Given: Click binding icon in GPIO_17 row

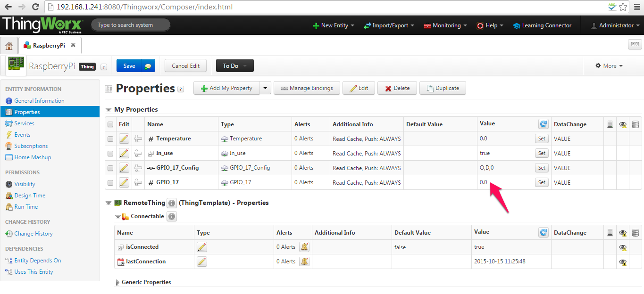Looking at the screenshot, I should tap(138, 182).
